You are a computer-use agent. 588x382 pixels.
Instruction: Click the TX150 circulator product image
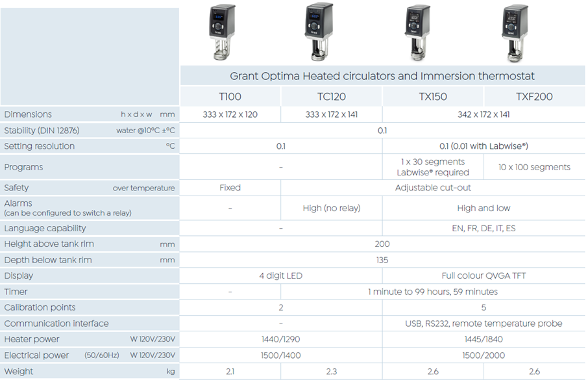click(x=417, y=32)
